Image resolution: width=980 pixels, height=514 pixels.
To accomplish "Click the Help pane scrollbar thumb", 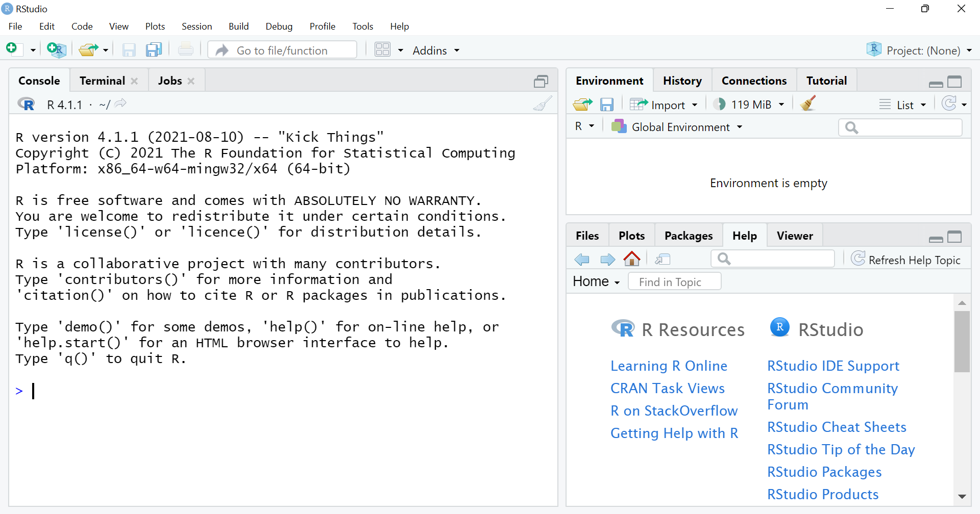I will pos(962,341).
